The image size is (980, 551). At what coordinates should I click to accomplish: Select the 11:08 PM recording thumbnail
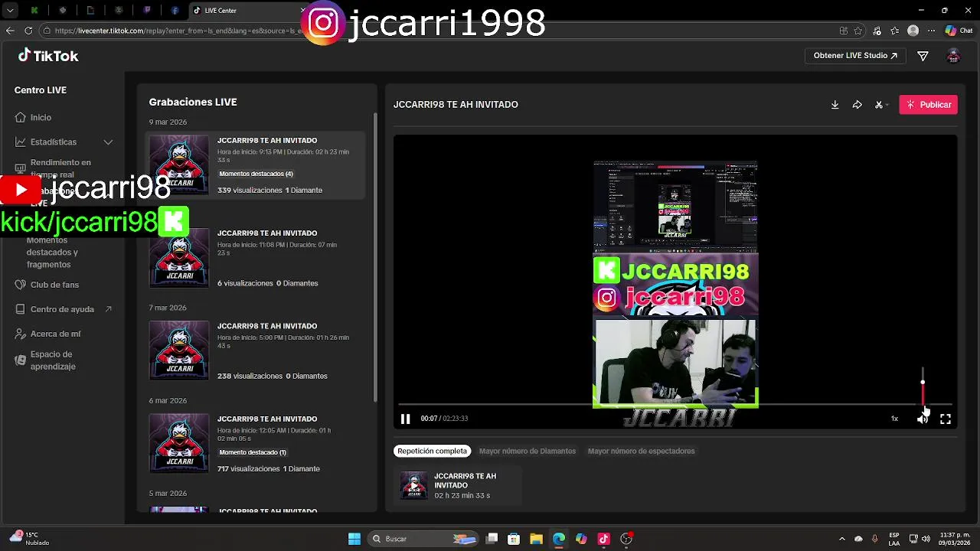[179, 258]
